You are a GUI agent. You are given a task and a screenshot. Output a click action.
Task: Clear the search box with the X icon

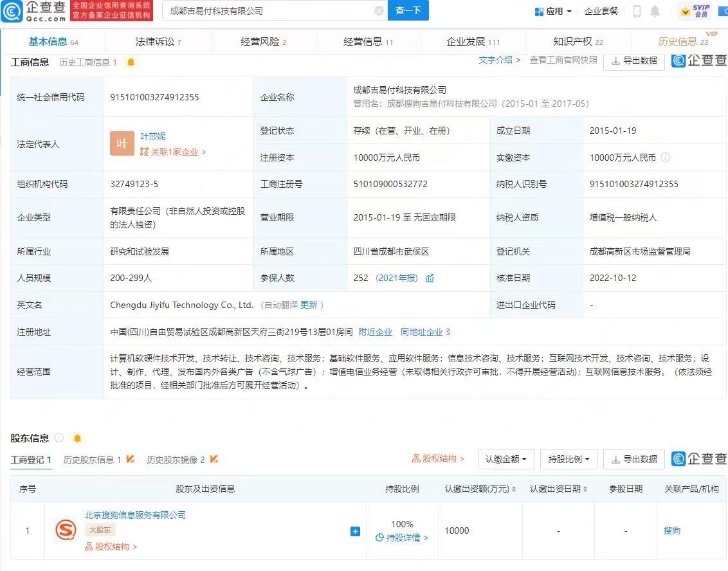point(379,11)
